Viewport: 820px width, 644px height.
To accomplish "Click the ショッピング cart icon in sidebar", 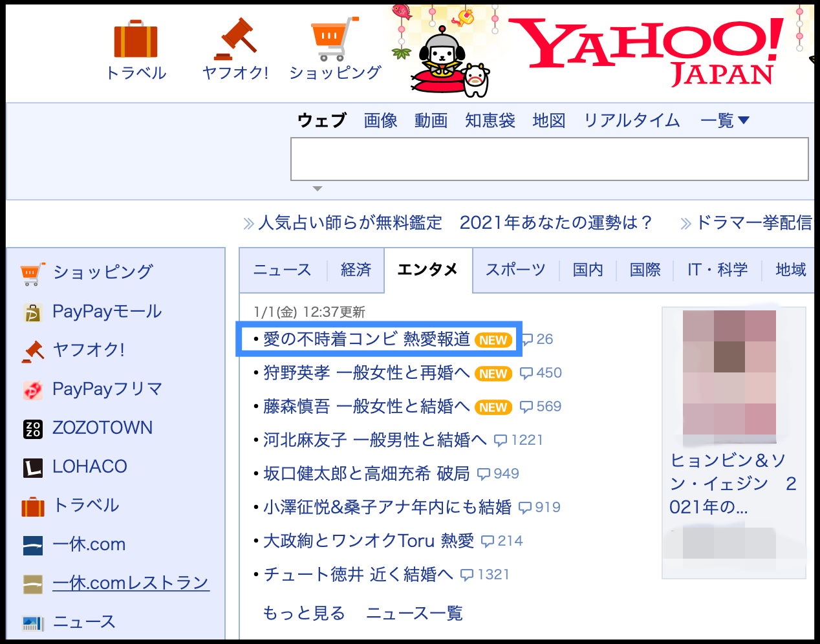I will tap(32, 274).
